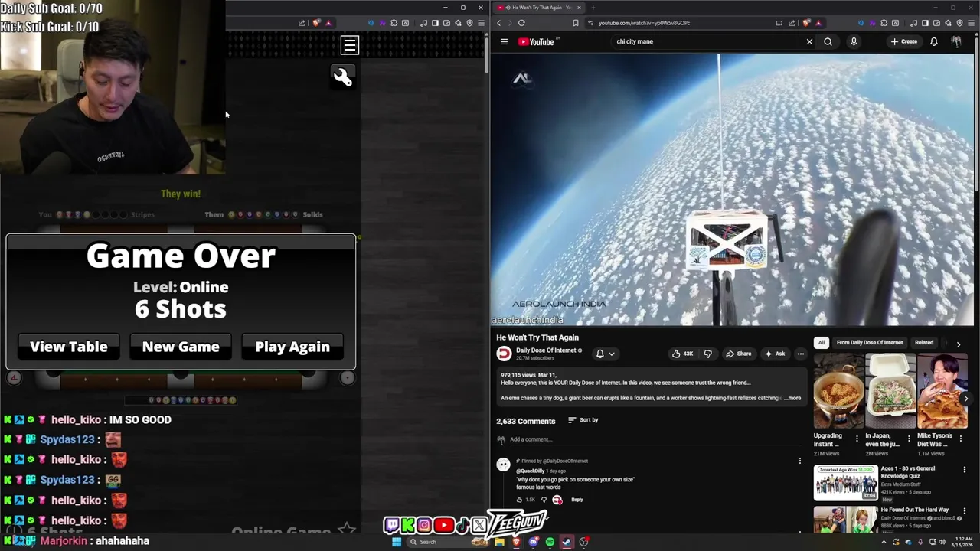Clear the YouTube search box text

(x=809, y=41)
